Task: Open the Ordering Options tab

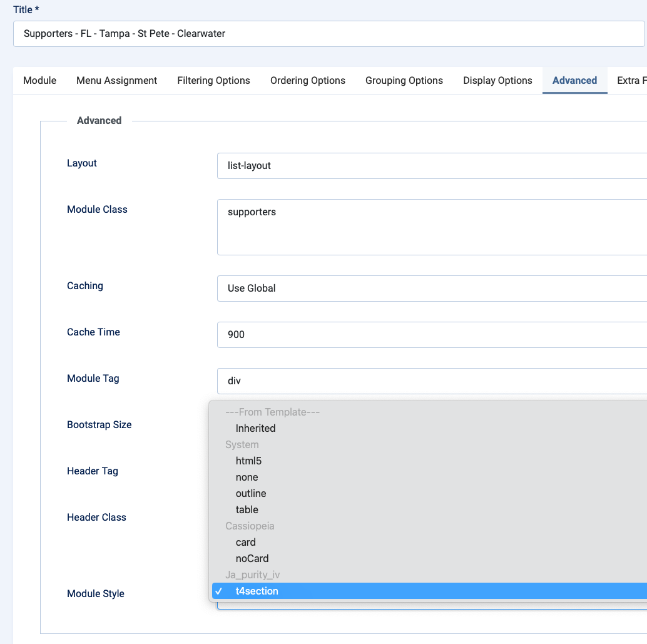Action: (308, 81)
